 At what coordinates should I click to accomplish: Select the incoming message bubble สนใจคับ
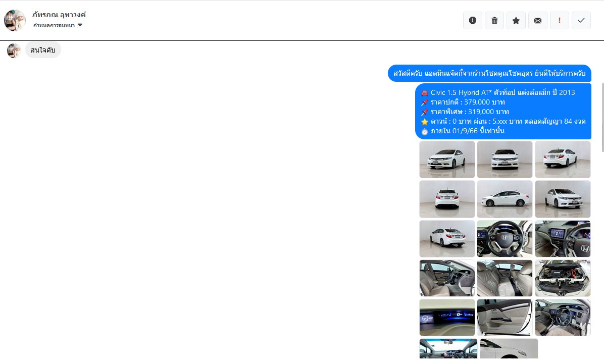point(43,50)
